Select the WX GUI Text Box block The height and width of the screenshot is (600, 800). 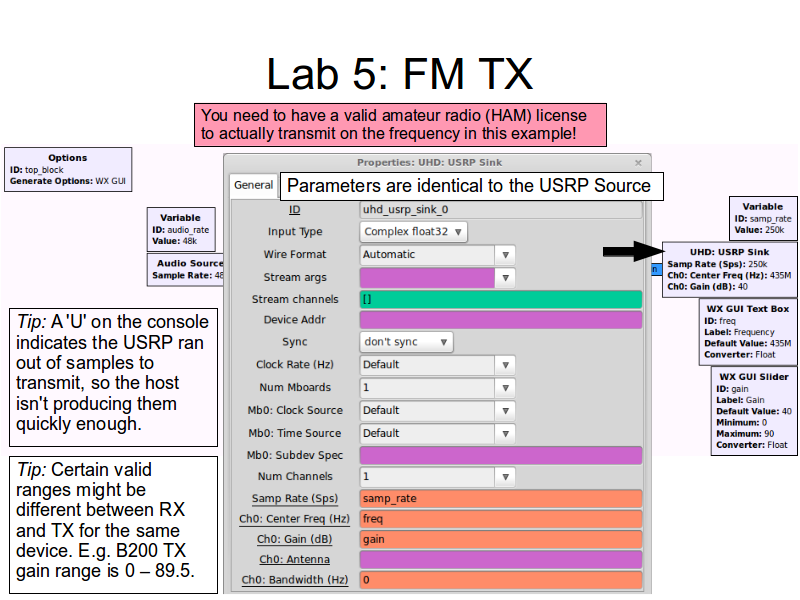click(748, 332)
